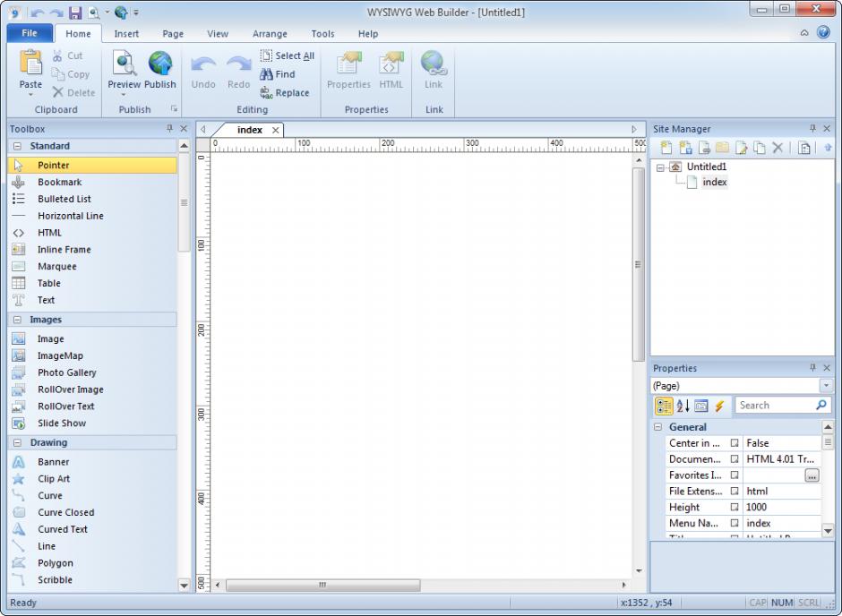Click new page icon in Site Manager

point(666,148)
